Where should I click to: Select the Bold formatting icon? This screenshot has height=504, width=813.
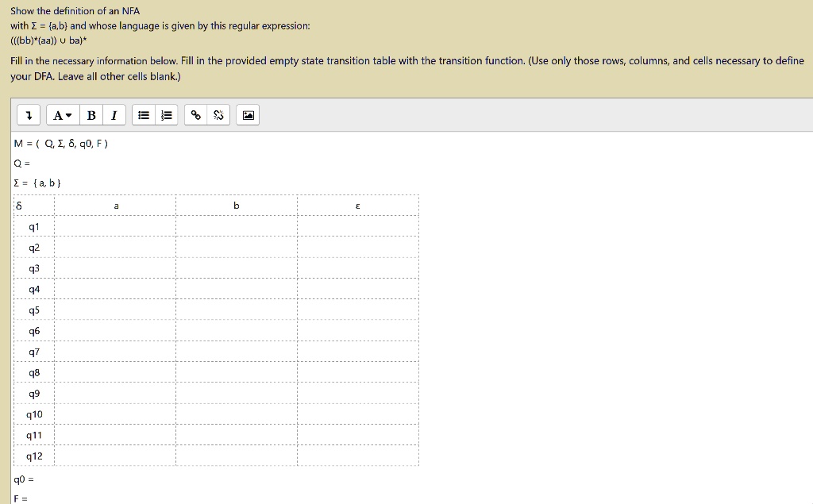[x=91, y=114]
